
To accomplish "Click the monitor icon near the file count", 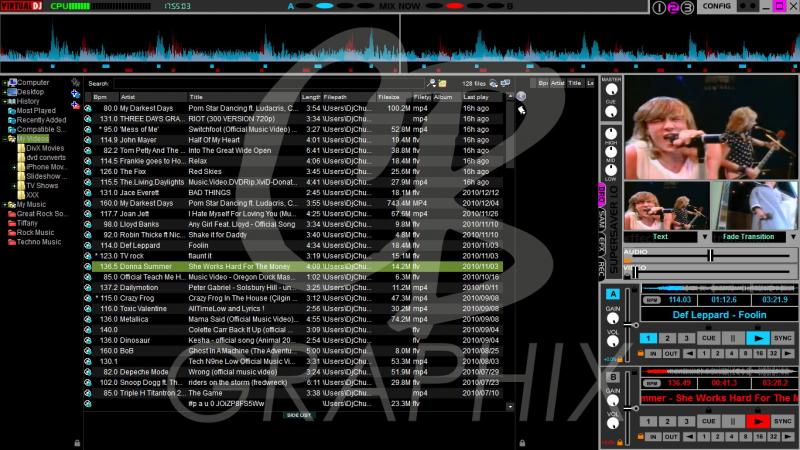I will coord(505,83).
